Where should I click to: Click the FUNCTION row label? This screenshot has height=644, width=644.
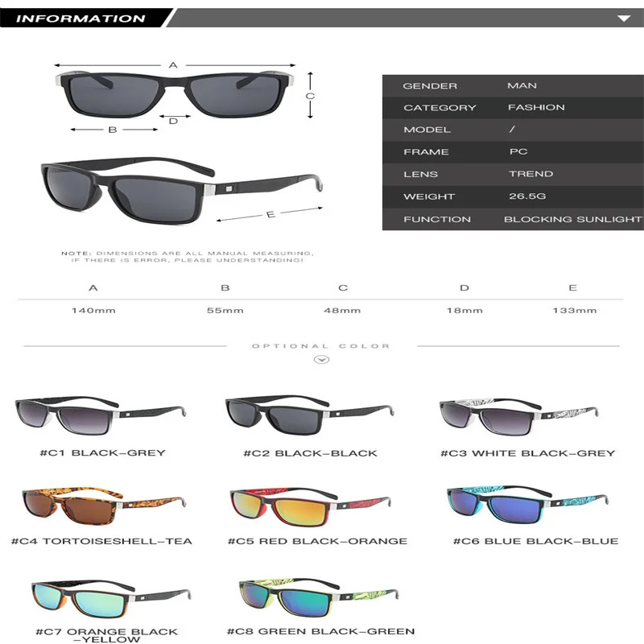437,219
